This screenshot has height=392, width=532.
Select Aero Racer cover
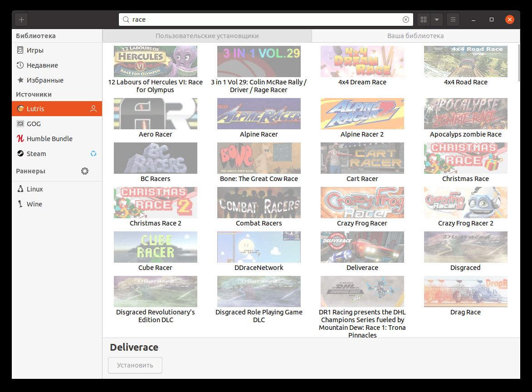(156, 114)
